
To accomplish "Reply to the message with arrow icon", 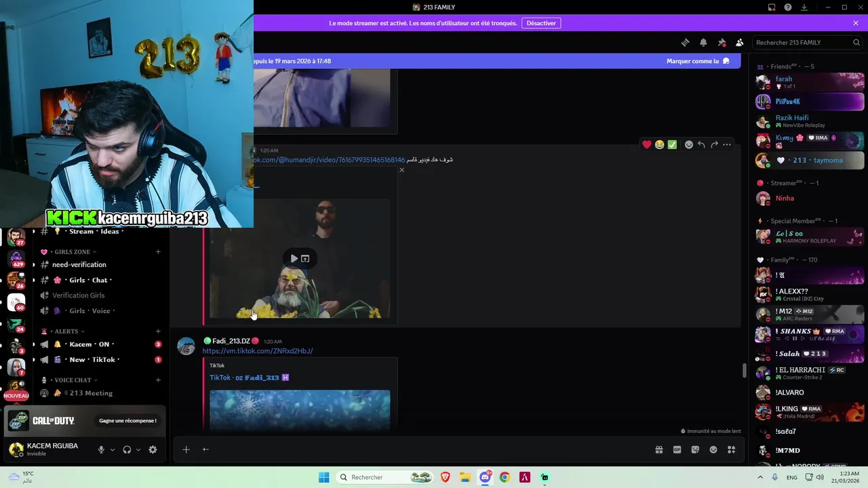I will (701, 144).
